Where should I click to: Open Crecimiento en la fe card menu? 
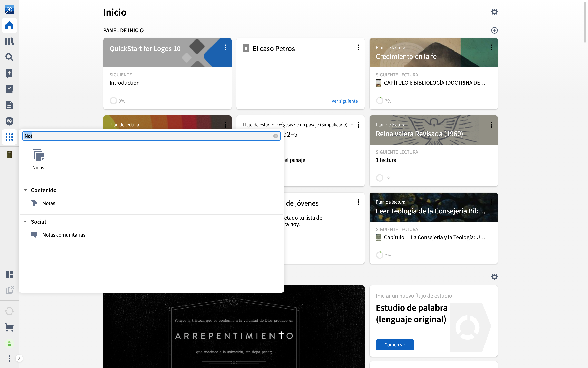[492, 47]
